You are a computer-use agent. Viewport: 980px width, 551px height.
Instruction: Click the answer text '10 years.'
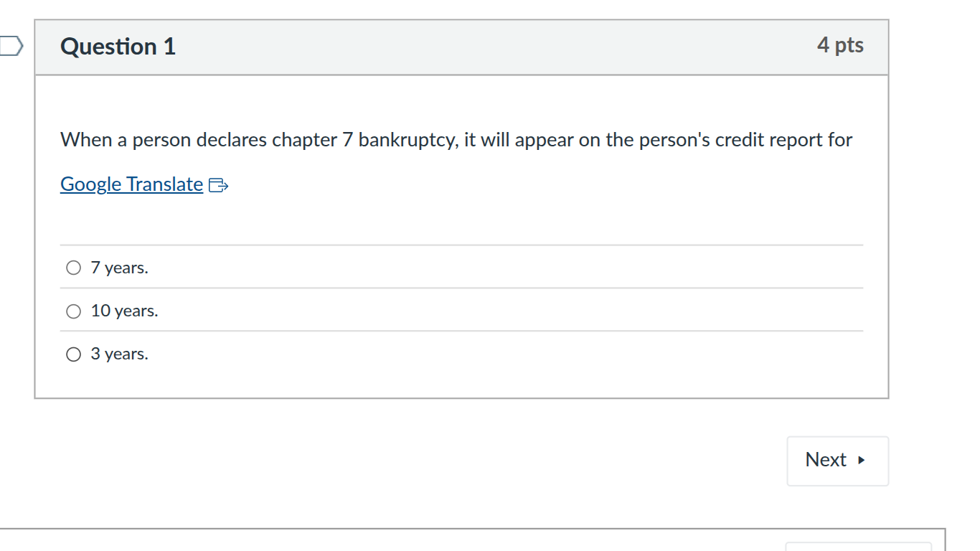pyautogui.click(x=124, y=311)
